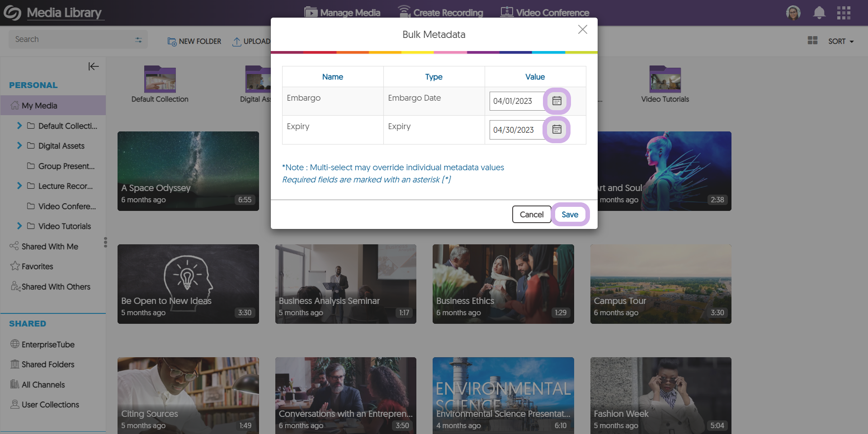The width and height of the screenshot is (868, 434).
Task: Open the SORT dropdown
Action: click(x=840, y=41)
